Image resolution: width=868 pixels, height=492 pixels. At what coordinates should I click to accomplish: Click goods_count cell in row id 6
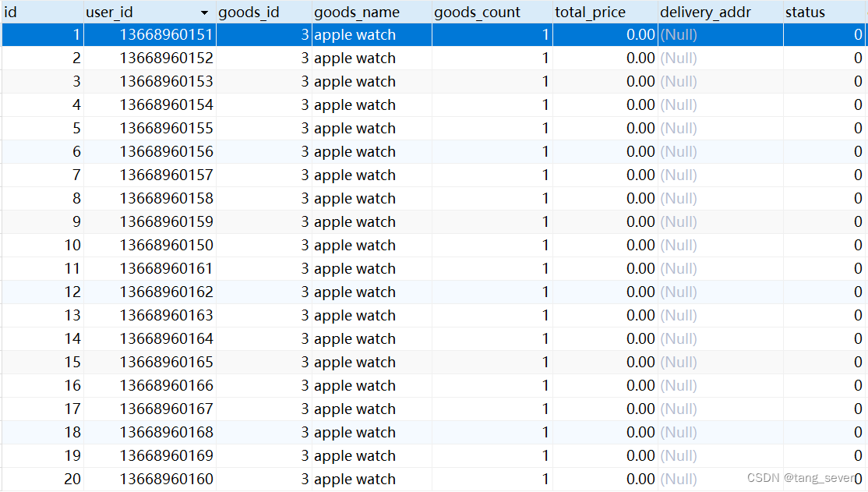492,152
